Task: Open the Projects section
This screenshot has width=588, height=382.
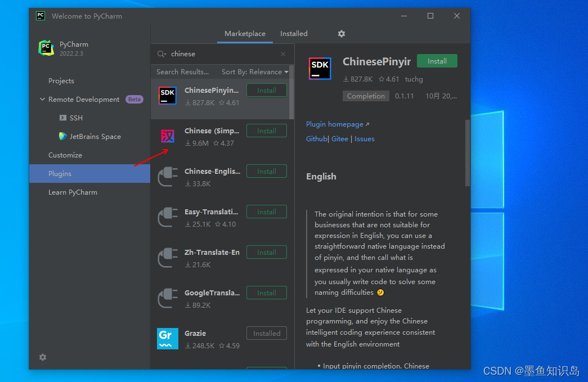Action: [x=61, y=80]
